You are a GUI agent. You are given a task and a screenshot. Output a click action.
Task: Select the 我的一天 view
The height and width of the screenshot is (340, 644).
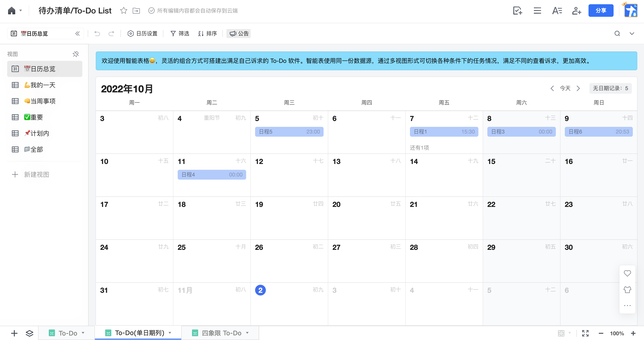[43, 85]
